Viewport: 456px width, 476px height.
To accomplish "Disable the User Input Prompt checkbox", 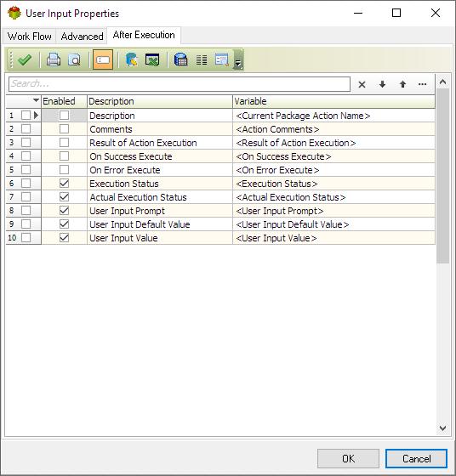I will coord(64,211).
